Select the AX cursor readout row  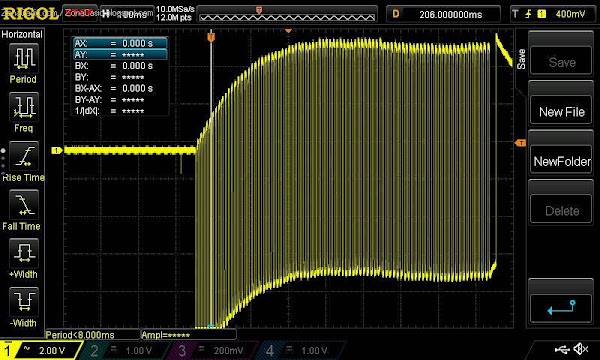coord(120,43)
